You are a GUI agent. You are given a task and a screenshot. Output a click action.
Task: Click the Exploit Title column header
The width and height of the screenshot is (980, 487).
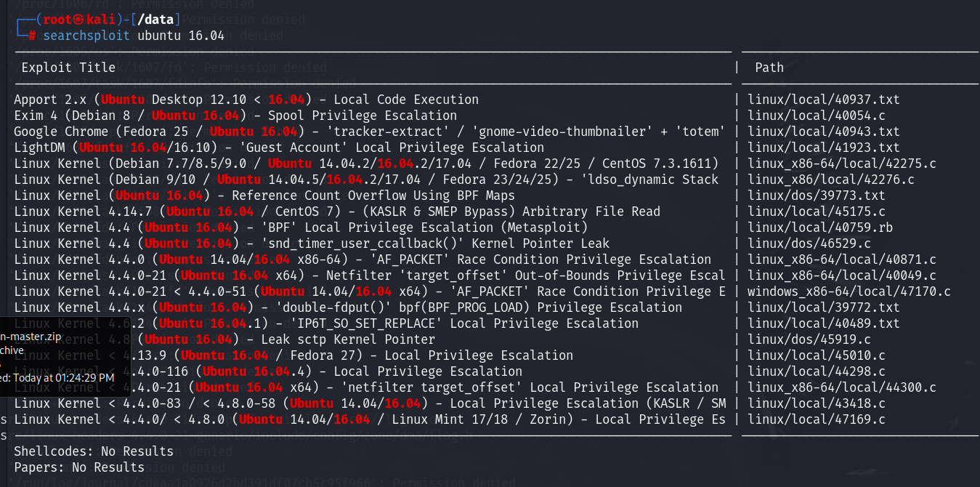tap(68, 68)
